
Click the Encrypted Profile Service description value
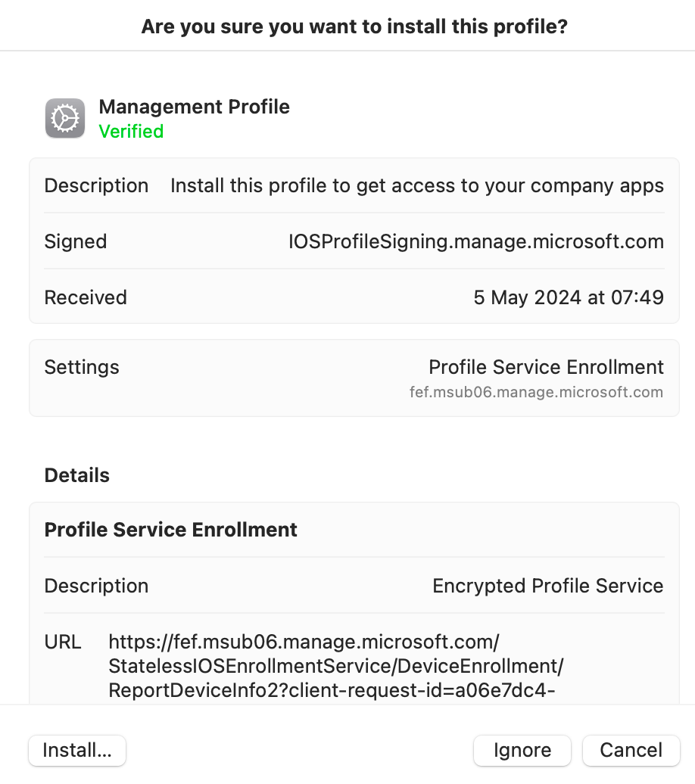548,586
